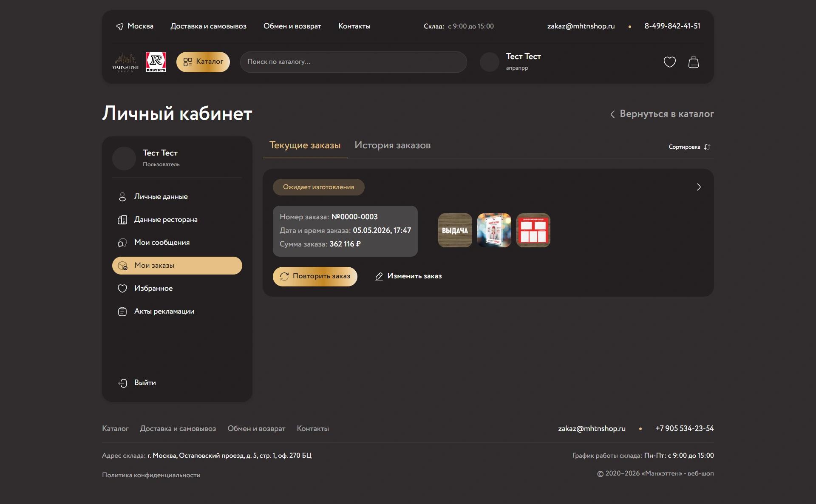Switch to Текущие заказы tab
Viewport: 816px width, 504px height.
[305, 145]
